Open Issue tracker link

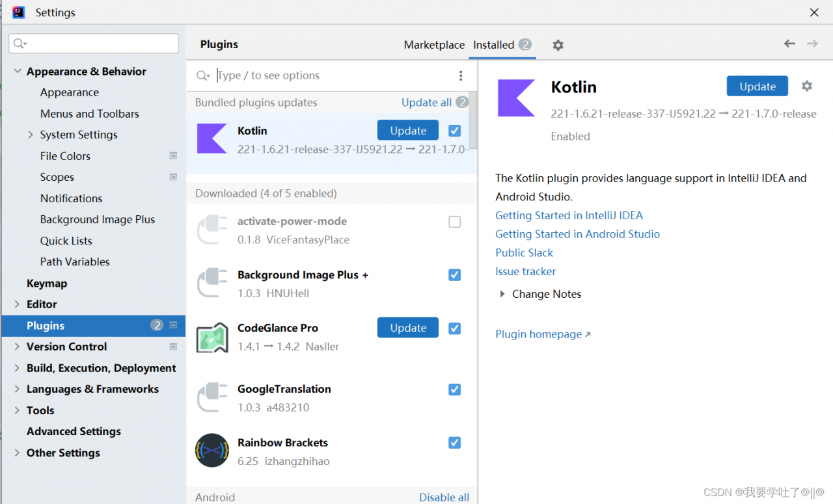[x=525, y=272]
